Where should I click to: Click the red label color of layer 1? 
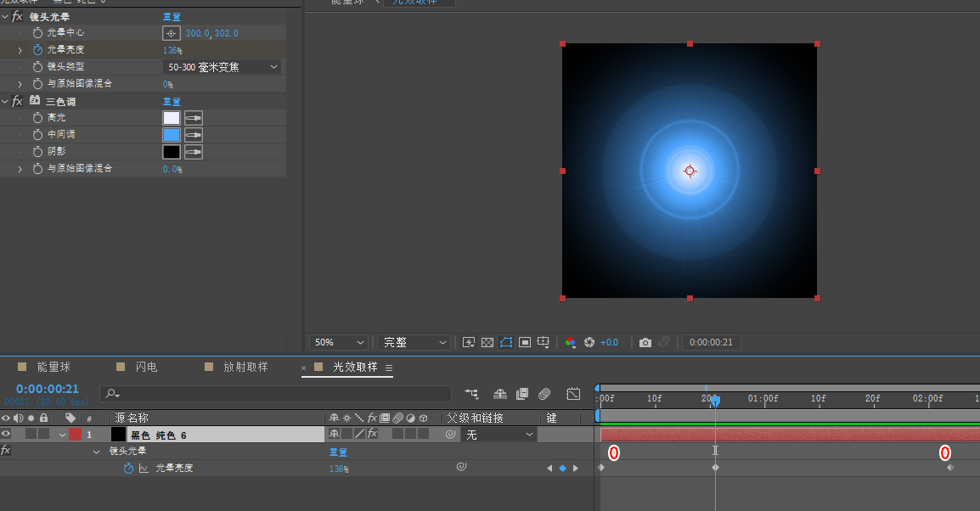tap(75, 434)
